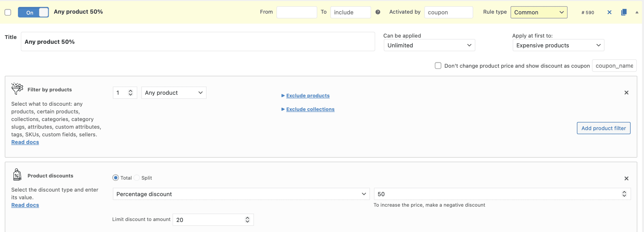Click the Product discounts price tag icon

tap(17, 175)
